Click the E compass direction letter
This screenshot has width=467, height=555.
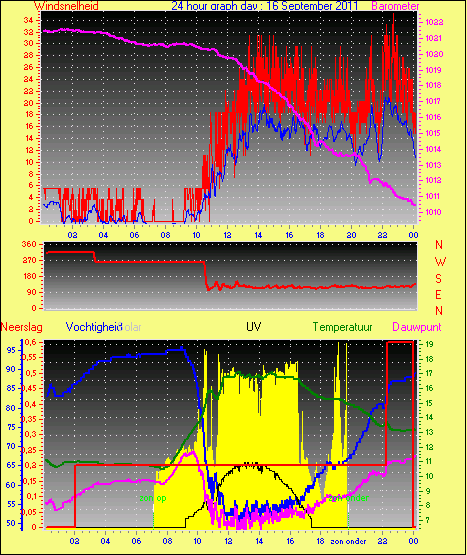pos(438,294)
